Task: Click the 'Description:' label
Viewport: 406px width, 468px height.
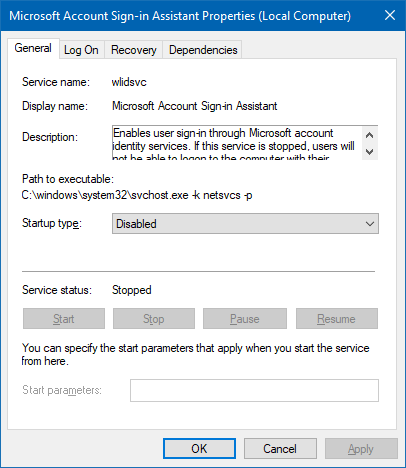Action: [x=50, y=137]
